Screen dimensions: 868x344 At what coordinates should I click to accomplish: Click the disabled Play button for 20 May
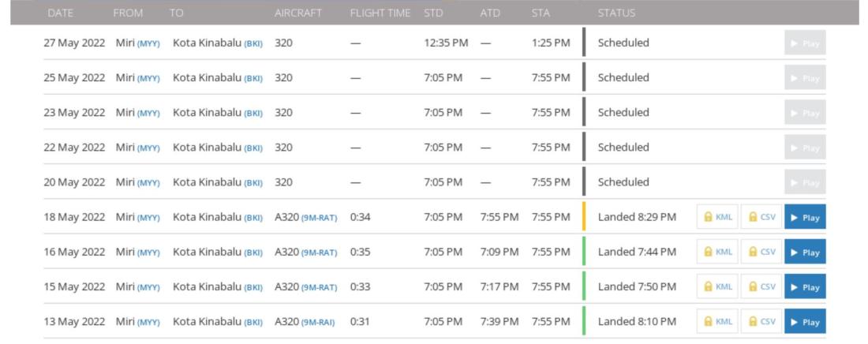805,182
